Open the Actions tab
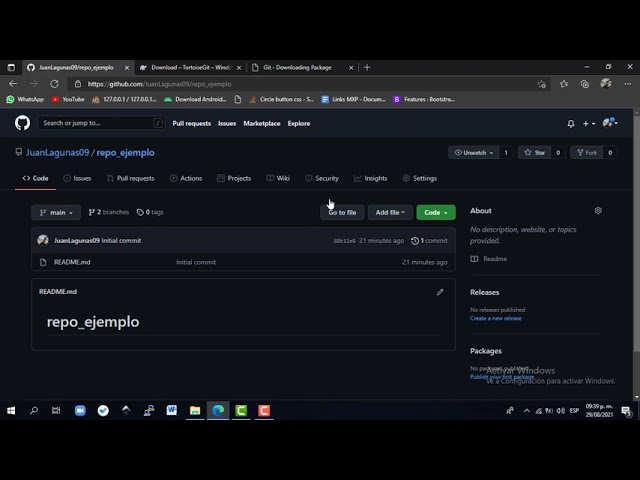This screenshot has height=480, width=640. pos(186,178)
